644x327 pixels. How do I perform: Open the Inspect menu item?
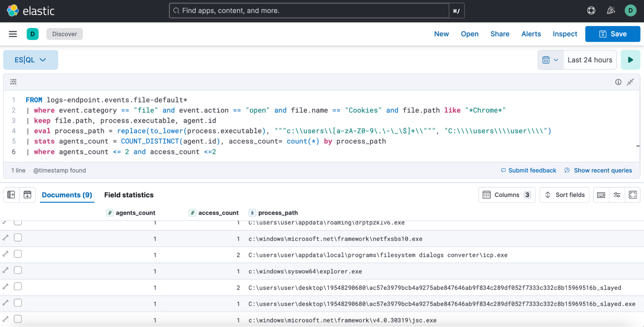point(565,34)
